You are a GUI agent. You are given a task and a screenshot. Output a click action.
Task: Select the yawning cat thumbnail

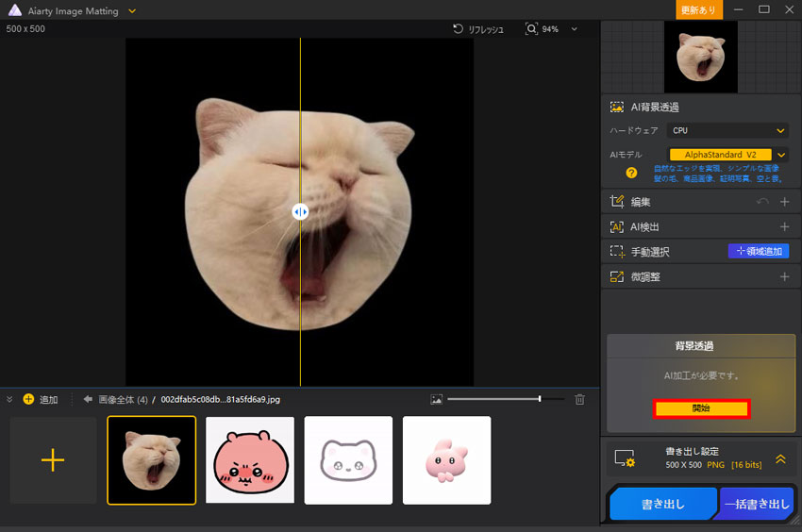pos(151,460)
